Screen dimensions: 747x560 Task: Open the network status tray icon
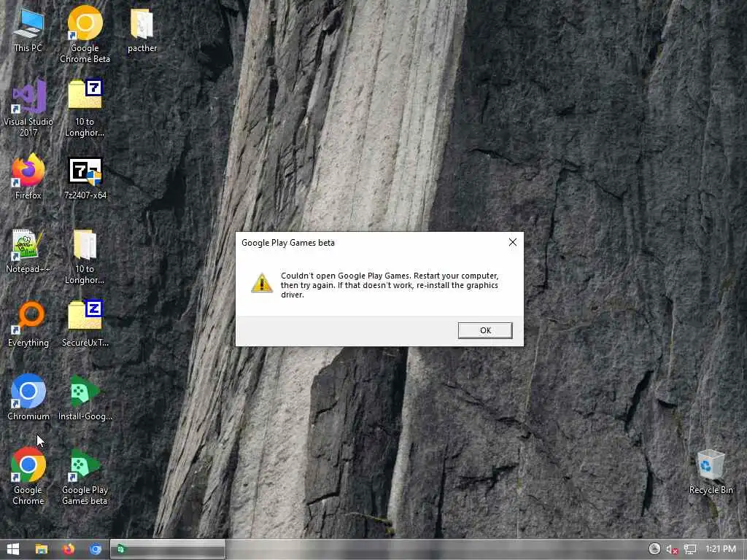click(690, 550)
